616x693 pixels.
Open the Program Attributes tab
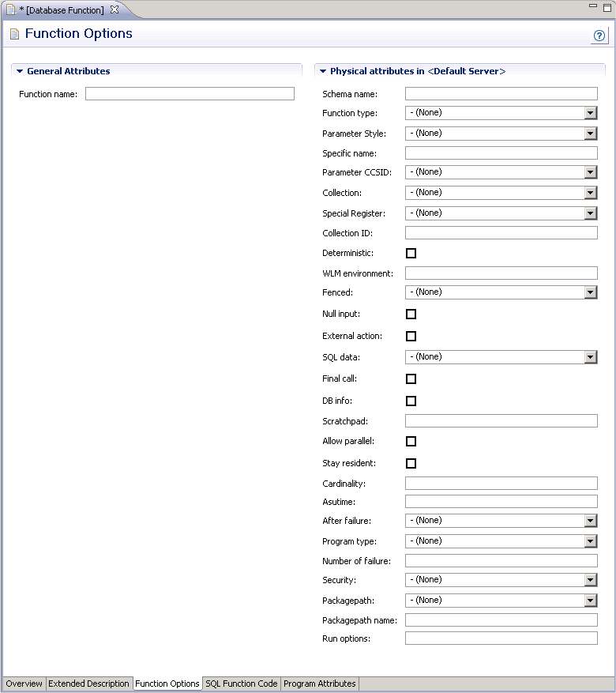pos(319,684)
